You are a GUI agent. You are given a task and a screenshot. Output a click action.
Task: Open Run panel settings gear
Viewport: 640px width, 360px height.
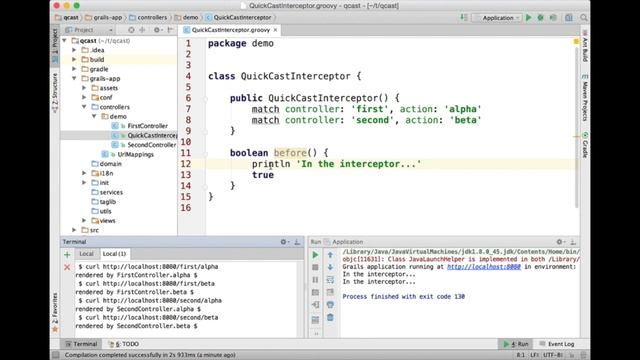560,242
